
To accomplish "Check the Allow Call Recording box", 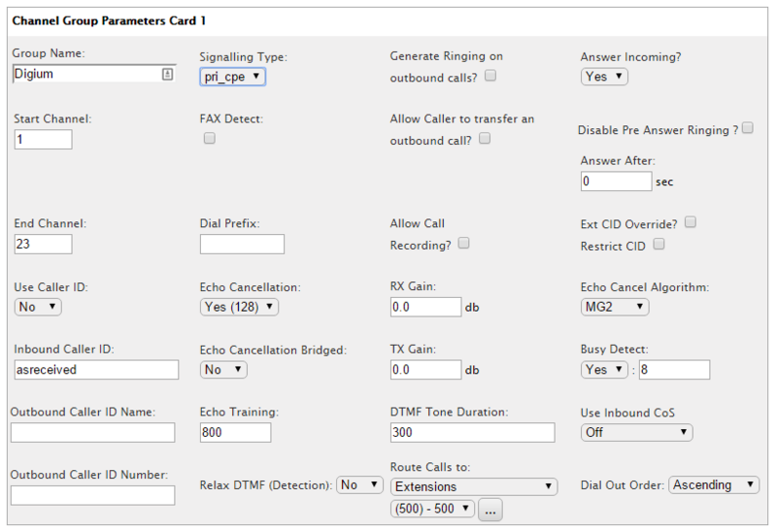I will tap(463, 244).
